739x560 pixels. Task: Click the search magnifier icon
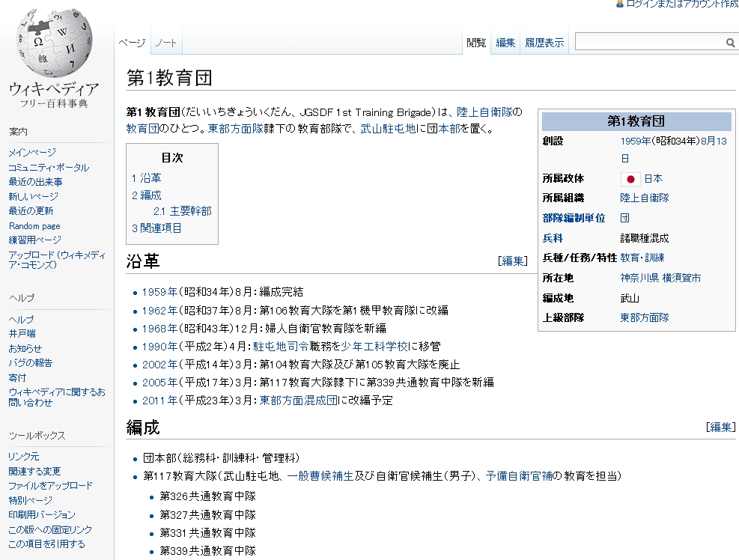(x=730, y=43)
